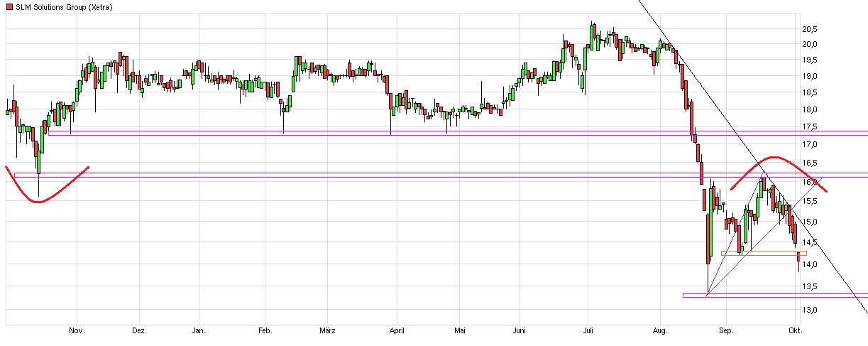Screen dimensions: 868x346
Task: Click the 15,0 price label on the price axis
Action: (810, 222)
